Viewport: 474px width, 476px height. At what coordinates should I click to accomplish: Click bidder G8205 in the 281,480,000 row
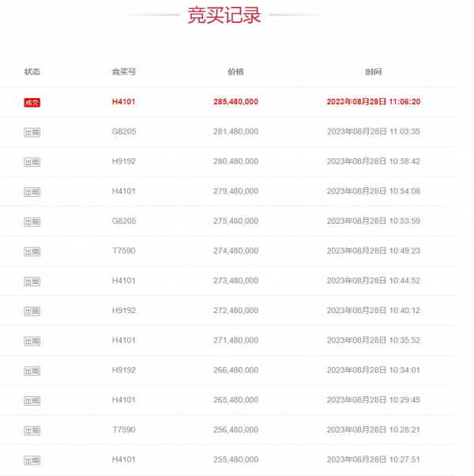pos(123,132)
